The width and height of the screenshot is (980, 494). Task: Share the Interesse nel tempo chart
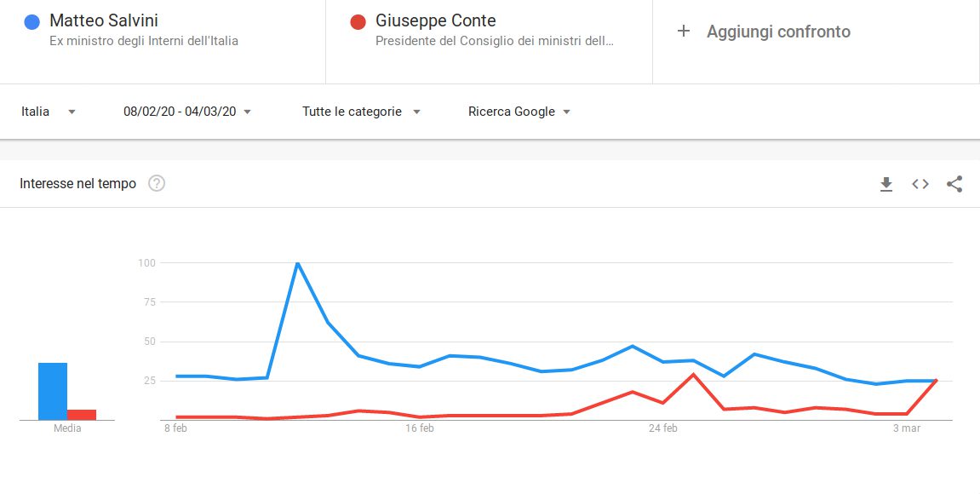(x=954, y=184)
